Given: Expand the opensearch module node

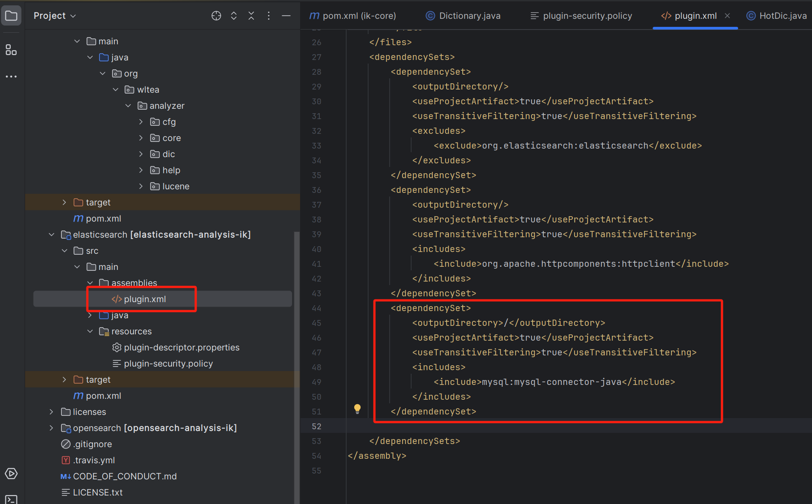Looking at the screenshot, I should pyautogui.click(x=52, y=428).
